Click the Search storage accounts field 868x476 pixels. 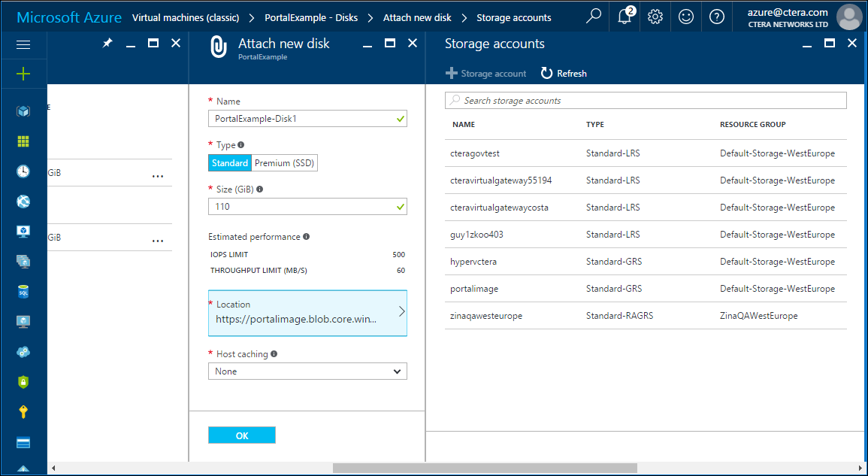646,100
